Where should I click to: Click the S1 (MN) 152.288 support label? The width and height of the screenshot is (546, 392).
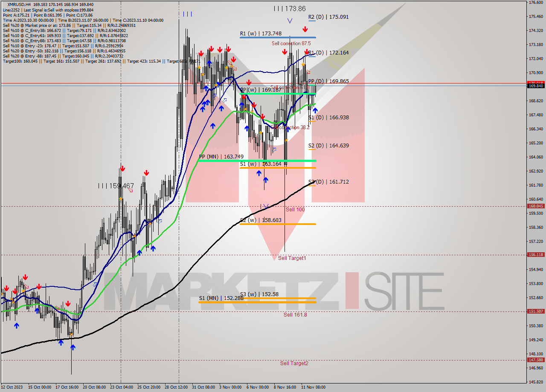pyautogui.click(x=221, y=298)
